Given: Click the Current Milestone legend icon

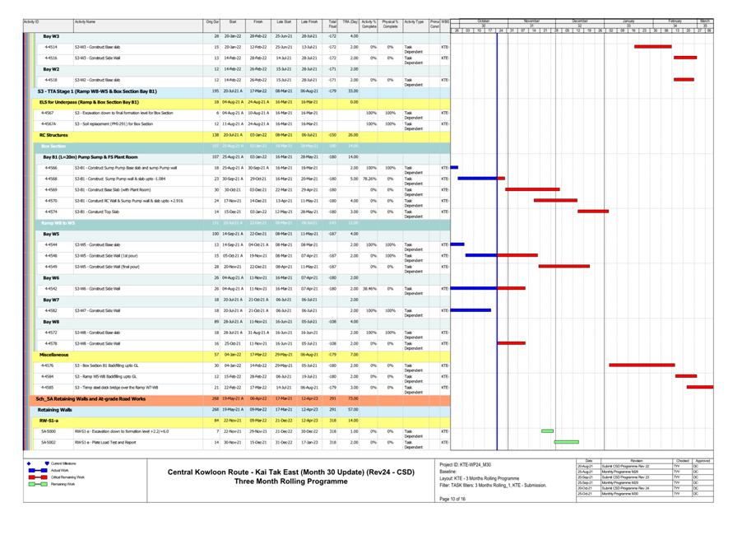Looking at the screenshot, I should tap(47, 463).
